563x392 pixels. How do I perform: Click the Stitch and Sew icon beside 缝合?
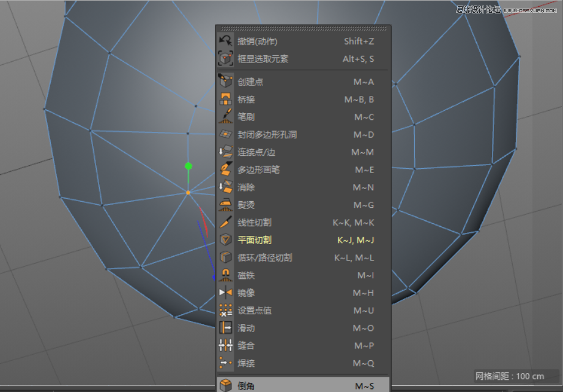pyautogui.click(x=225, y=346)
